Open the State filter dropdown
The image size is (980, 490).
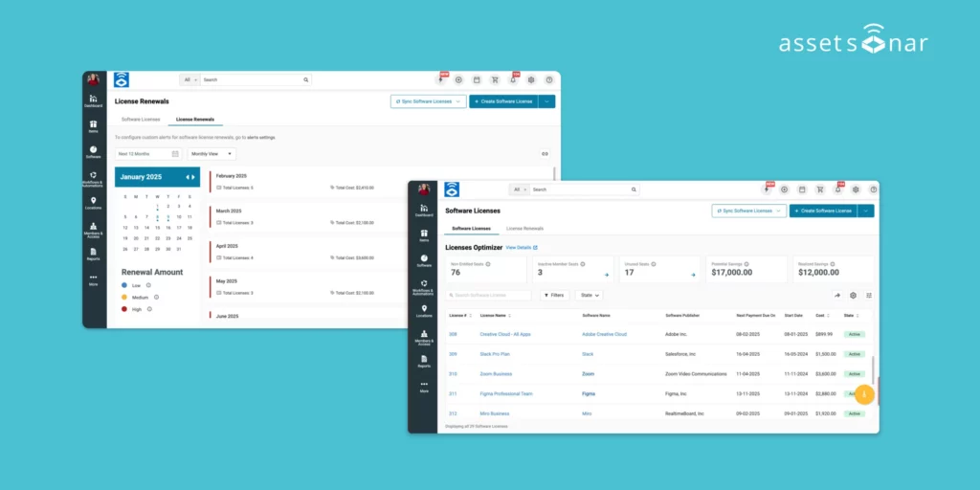point(589,296)
